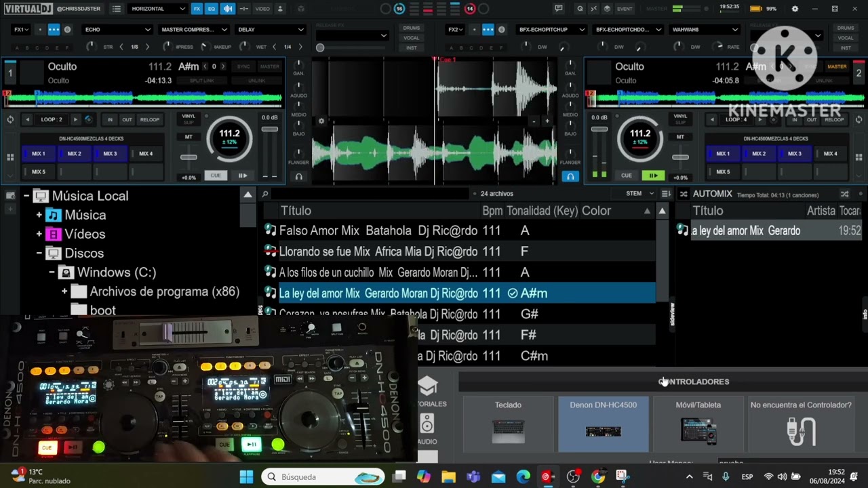Trigger deck 2 MIX 2 pad
The image size is (868, 488).
[x=759, y=154]
